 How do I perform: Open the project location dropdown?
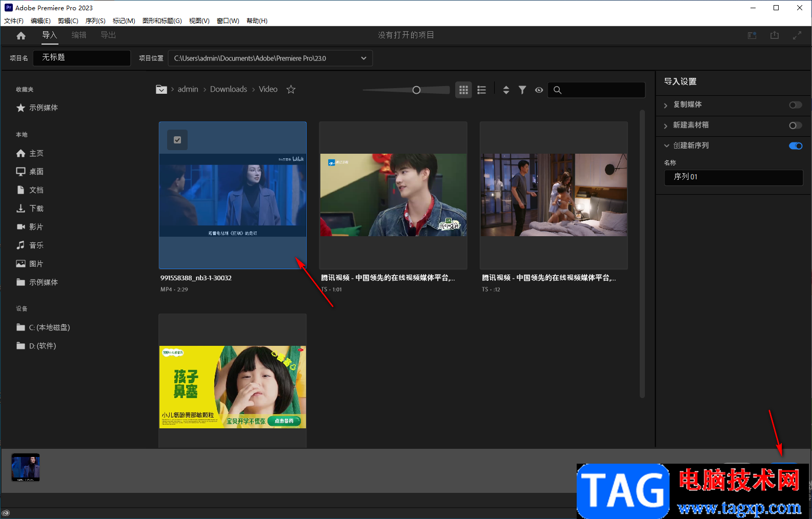coord(363,58)
